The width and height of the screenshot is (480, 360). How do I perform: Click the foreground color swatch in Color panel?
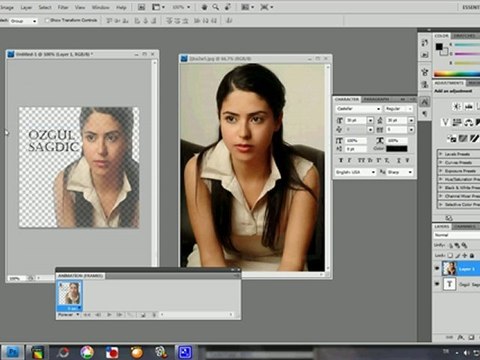point(439,46)
